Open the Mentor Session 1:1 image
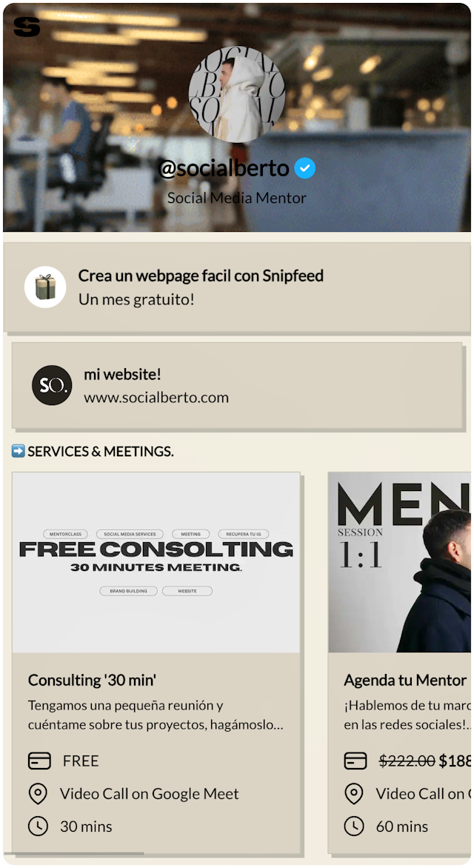Image resolution: width=474 pixels, height=868 pixels. pos(399,562)
